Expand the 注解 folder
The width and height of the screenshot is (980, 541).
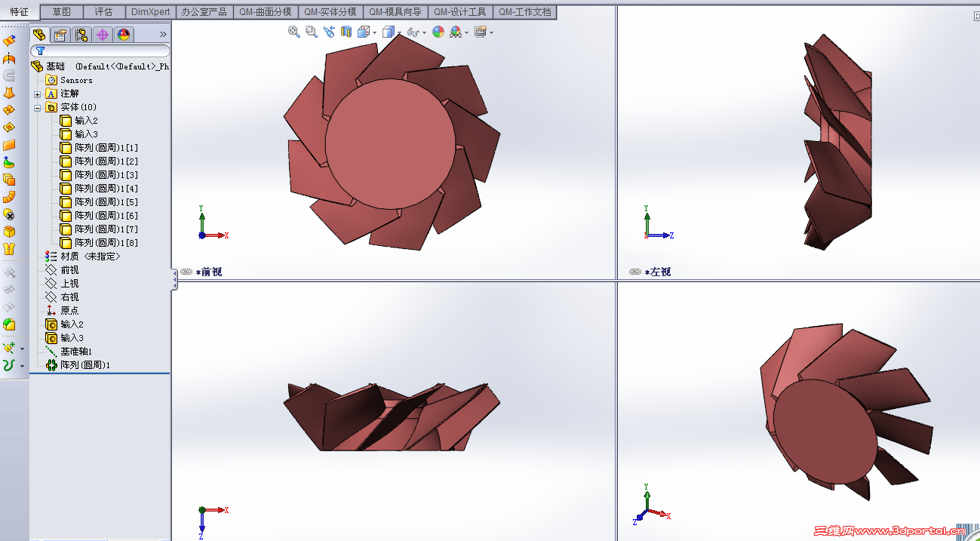(38, 94)
